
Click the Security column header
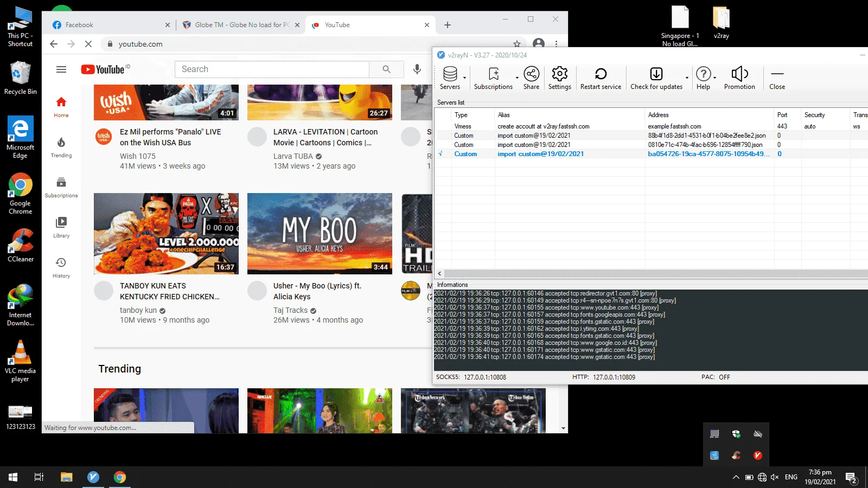point(826,115)
